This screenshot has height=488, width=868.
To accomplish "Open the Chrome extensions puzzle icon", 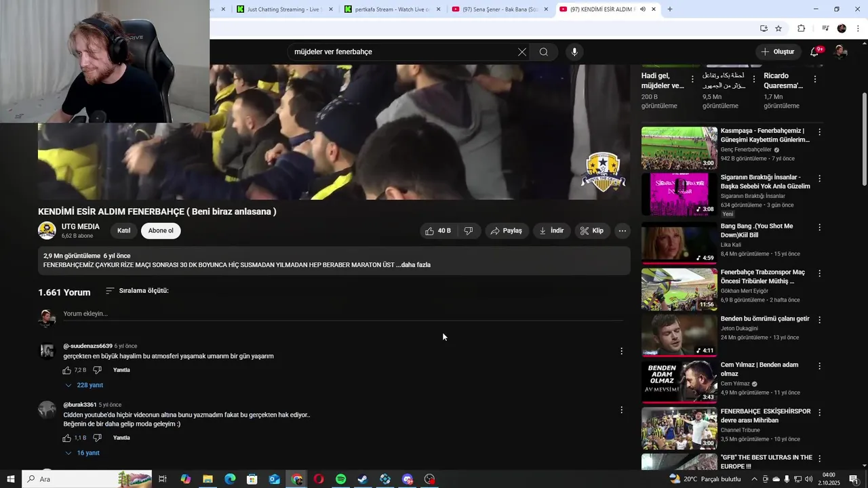I will (x=801, y=28).
